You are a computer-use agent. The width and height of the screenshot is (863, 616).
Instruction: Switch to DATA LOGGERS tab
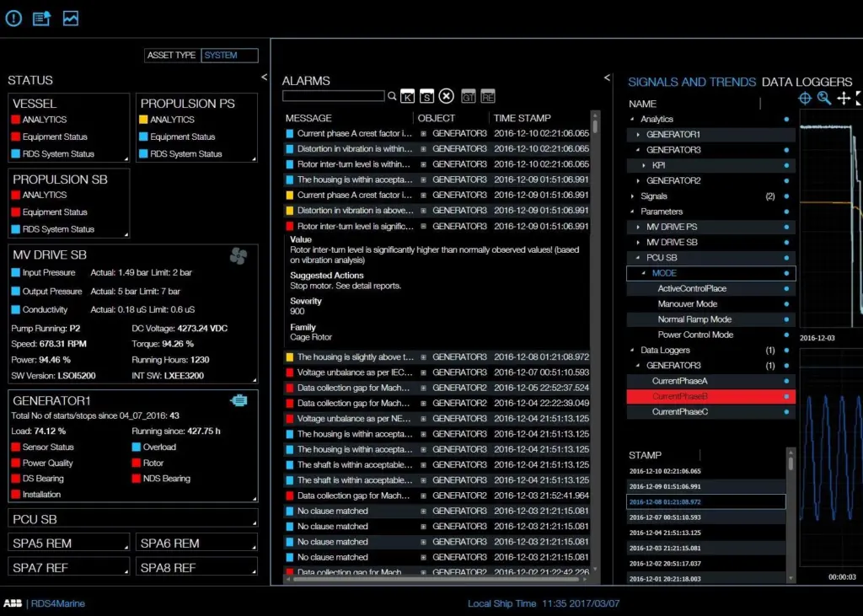click(807, 82)
